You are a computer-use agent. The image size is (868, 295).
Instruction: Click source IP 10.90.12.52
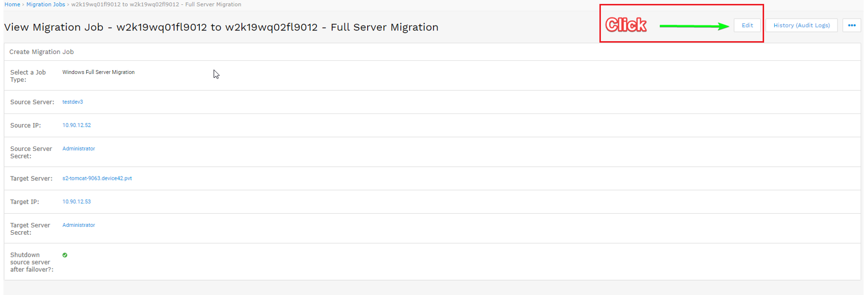pos(76,125)
